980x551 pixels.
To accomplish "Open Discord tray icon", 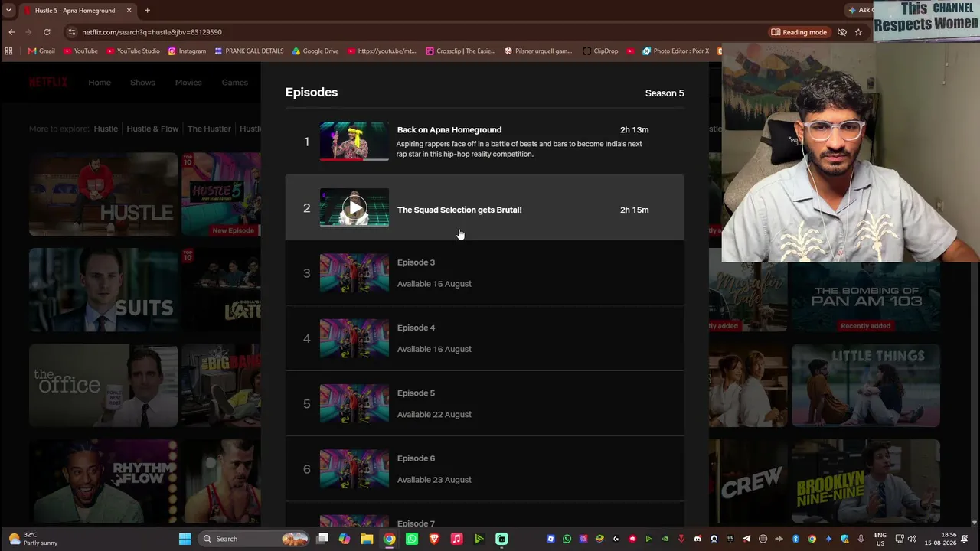I will [697, 539].
